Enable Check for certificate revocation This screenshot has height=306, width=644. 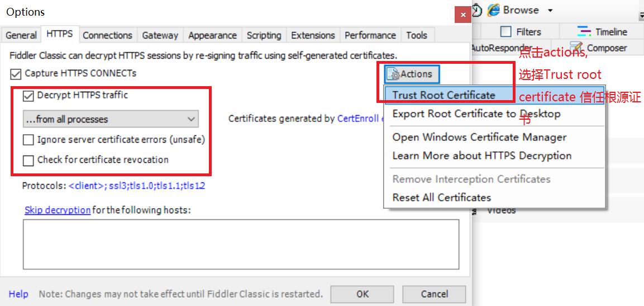point(28,160)
